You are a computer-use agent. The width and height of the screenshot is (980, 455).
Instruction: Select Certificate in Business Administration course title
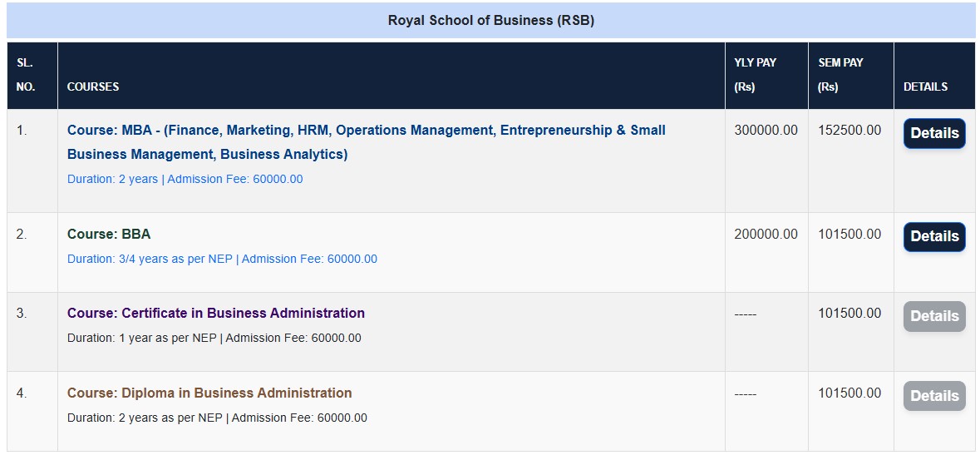click(215, 313)
